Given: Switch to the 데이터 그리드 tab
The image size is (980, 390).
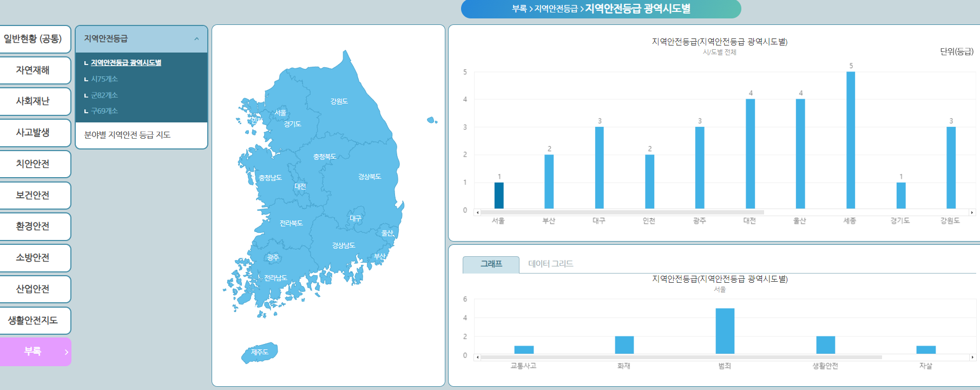Looking at the screenshot, I should pos(550,264).
